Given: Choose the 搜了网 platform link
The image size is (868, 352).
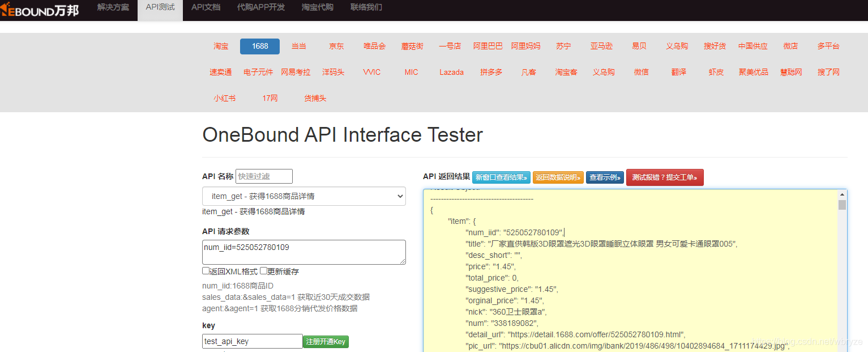Looking at the screenshot, I should point(828,73).
